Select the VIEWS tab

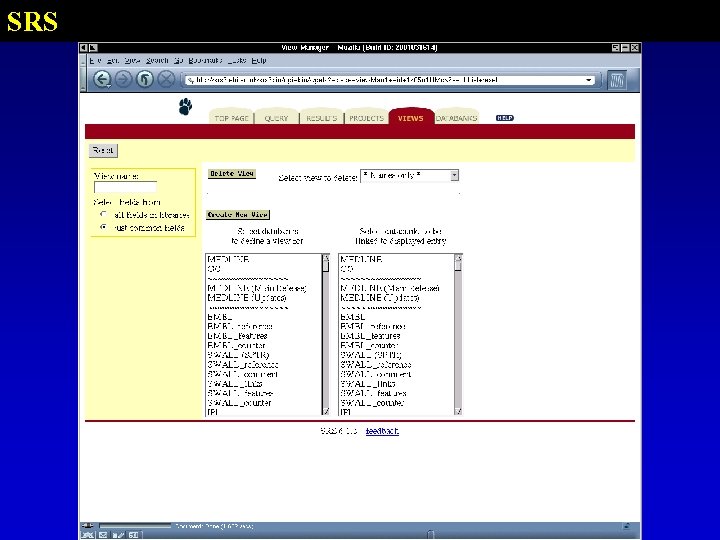click(411, 118)
